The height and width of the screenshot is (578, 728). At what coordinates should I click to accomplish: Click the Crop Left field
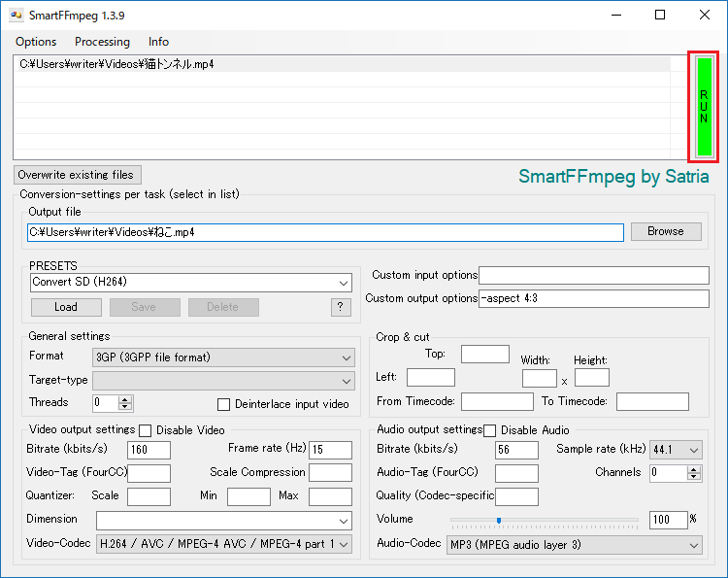pos(431,377)
